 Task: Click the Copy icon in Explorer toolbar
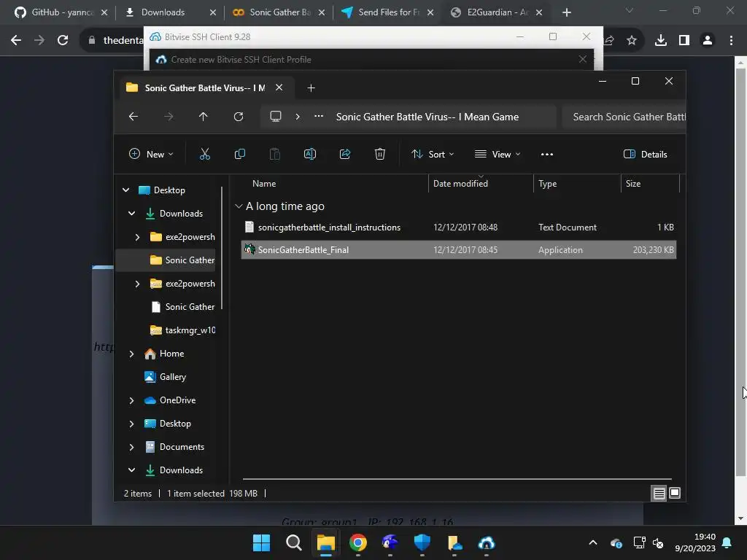click(x=239, y=155)
